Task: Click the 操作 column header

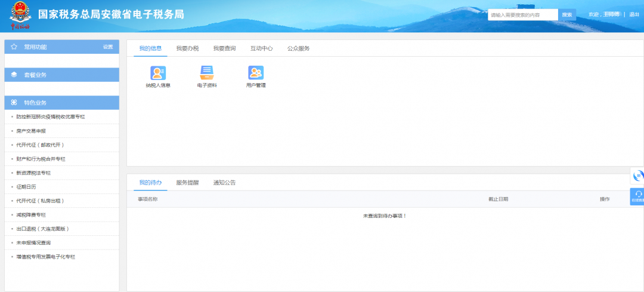Action: [605, 199]
